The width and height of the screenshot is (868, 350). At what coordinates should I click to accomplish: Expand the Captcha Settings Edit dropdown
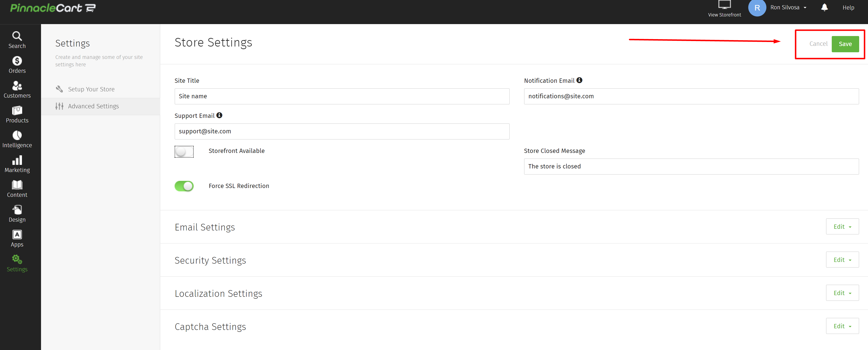click(842, 326)
